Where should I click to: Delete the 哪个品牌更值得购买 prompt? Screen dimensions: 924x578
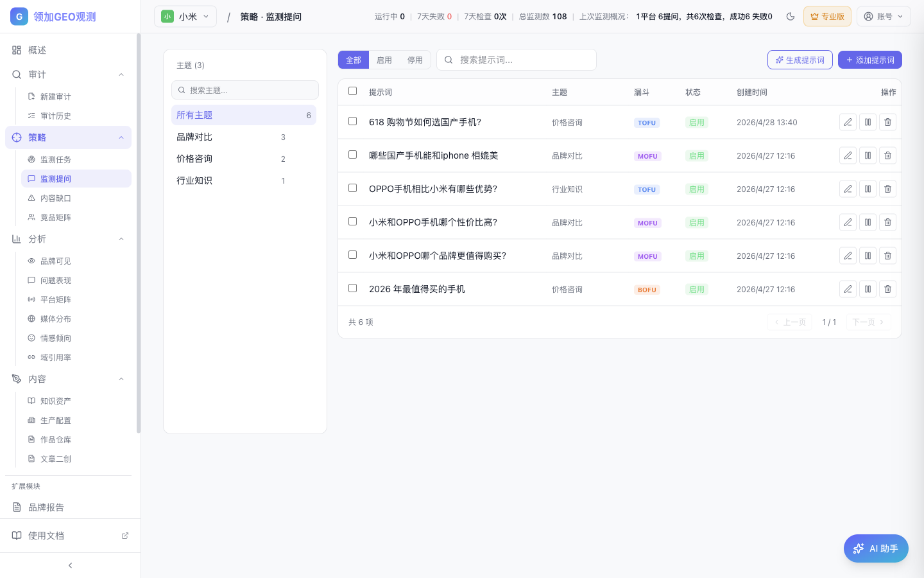[x=887, y=256]
